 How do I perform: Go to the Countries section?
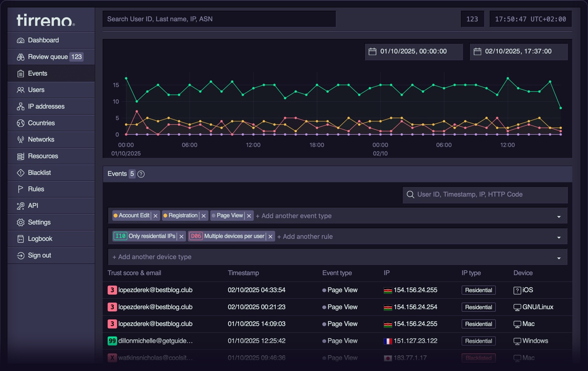[x=21, y=123]
